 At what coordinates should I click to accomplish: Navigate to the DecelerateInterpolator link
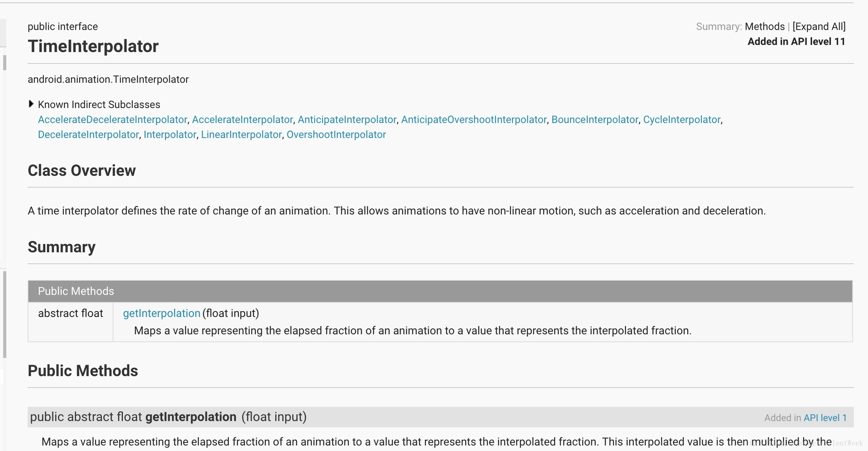(88, 134)
